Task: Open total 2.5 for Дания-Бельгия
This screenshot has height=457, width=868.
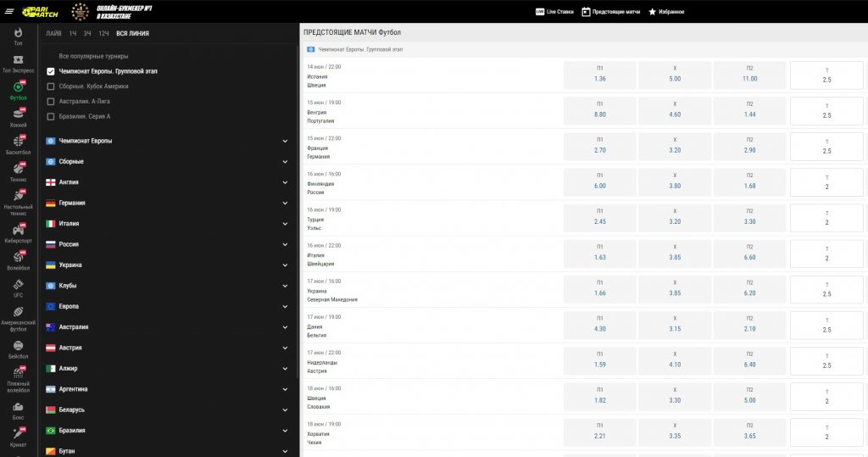Action: [x=826, y=326]
